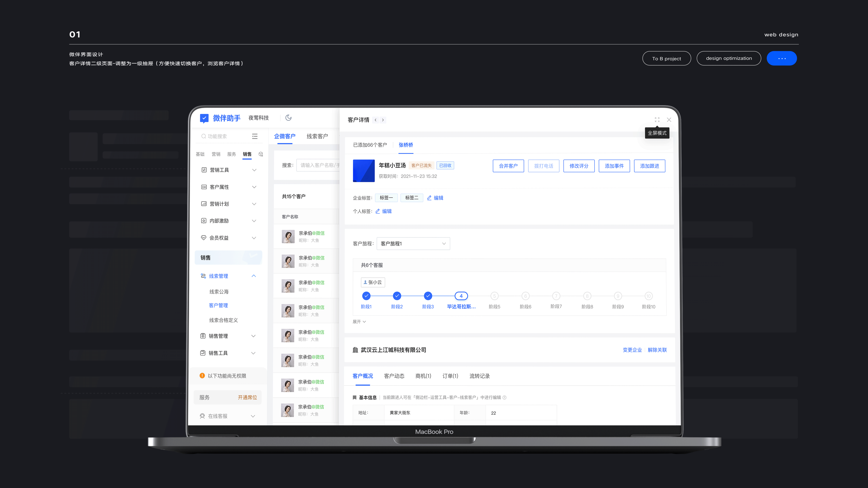Select the 服务 sidebar tab

231,154
